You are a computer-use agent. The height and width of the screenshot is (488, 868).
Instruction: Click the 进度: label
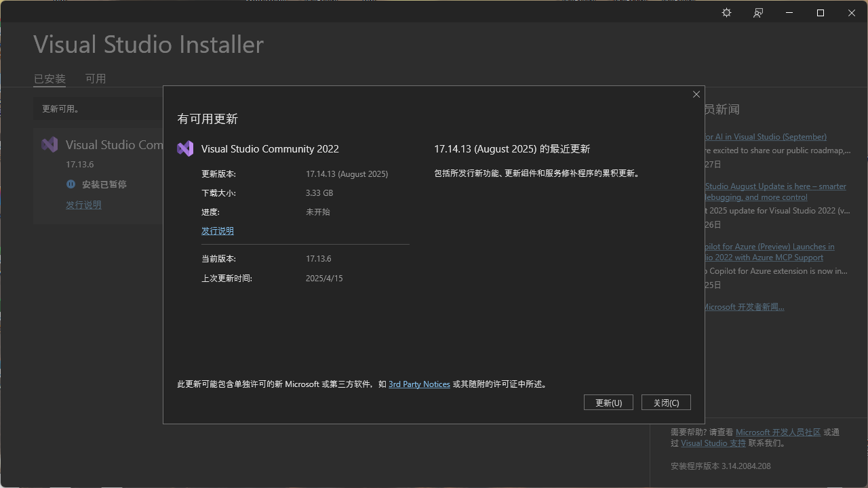pos(210,212)
